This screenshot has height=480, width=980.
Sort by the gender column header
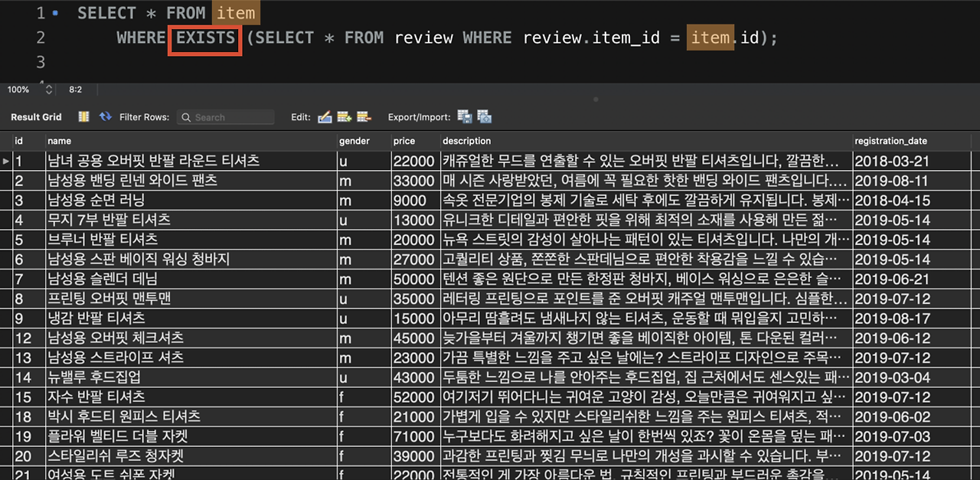(364, 141)
